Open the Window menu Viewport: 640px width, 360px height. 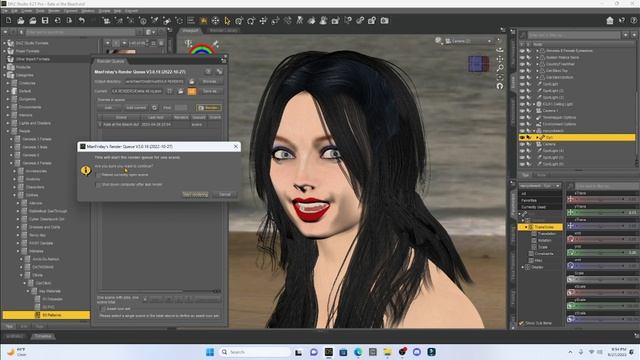point(87,11)
